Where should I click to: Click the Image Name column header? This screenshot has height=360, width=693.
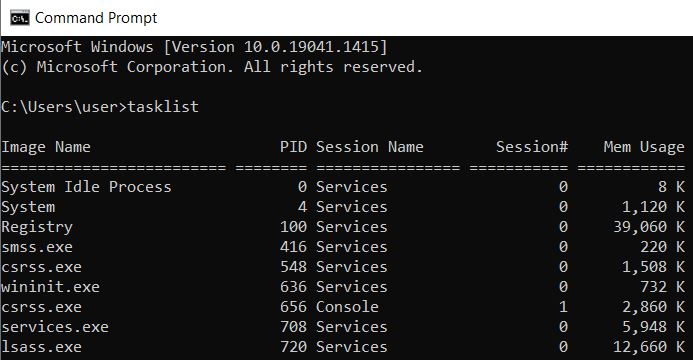(x=46, y=147)
